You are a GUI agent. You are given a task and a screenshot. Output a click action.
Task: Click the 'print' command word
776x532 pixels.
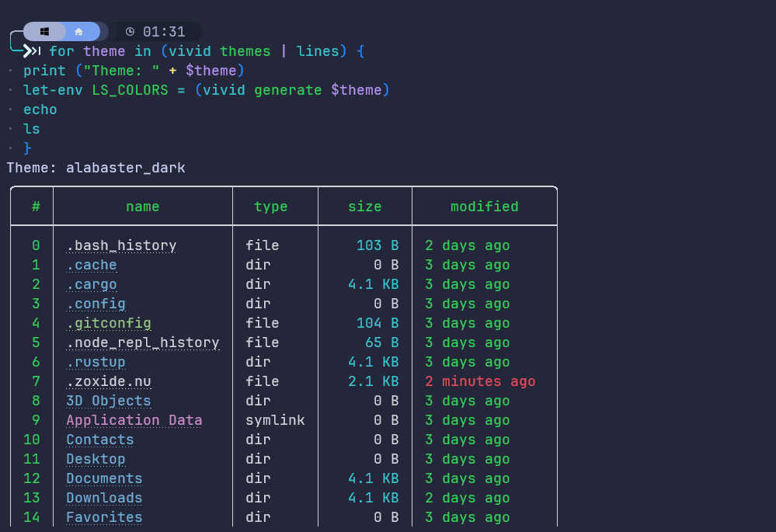coord(44,71)
